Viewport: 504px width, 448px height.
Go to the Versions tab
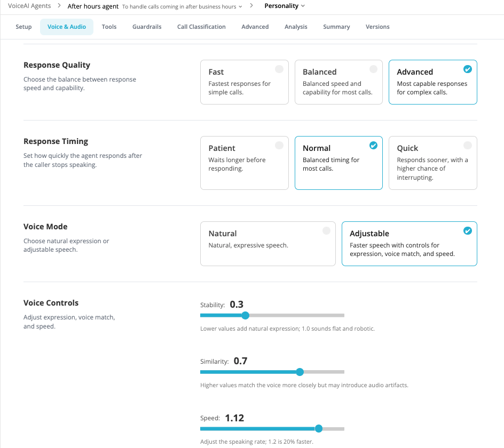[x=377, y=27]
